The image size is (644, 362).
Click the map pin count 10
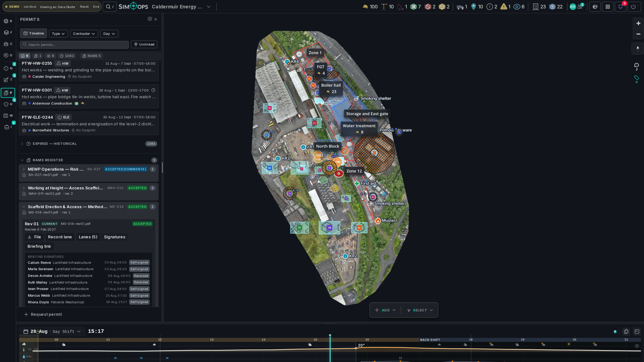click(x=477, y=7)
